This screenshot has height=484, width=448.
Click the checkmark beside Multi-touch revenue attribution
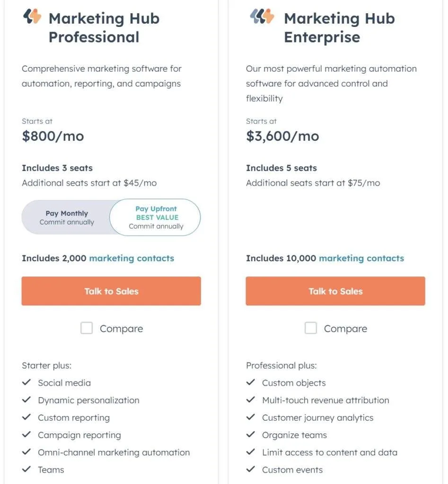[251, 400]
